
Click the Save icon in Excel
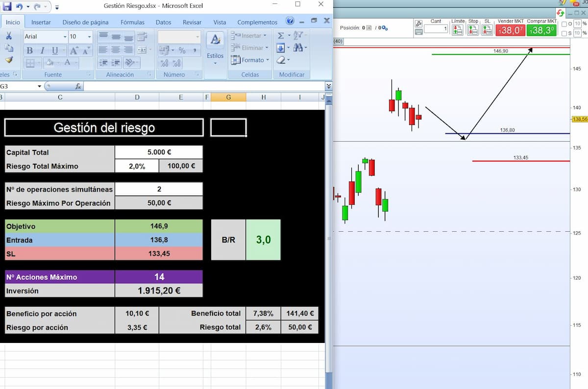[7, 7]
